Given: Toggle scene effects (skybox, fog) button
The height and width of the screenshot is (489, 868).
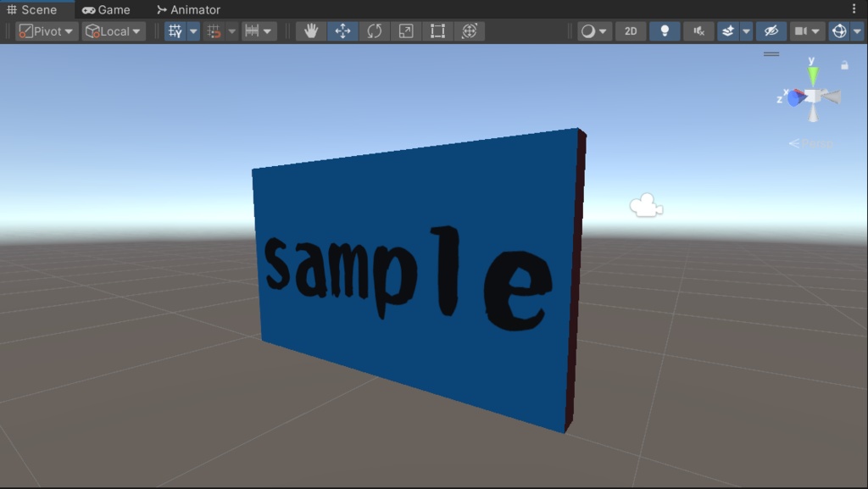Looking at the screenshot, I should tap(728, 31).
